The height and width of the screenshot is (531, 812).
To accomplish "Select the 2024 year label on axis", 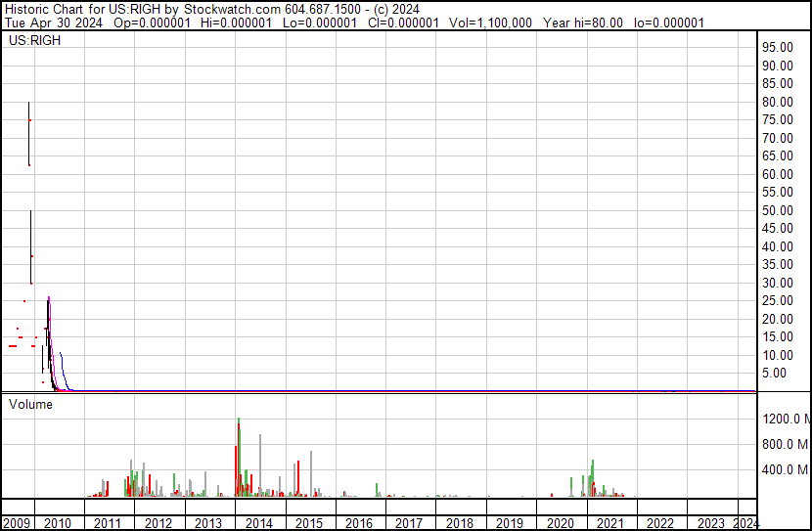I will (746, 523).
